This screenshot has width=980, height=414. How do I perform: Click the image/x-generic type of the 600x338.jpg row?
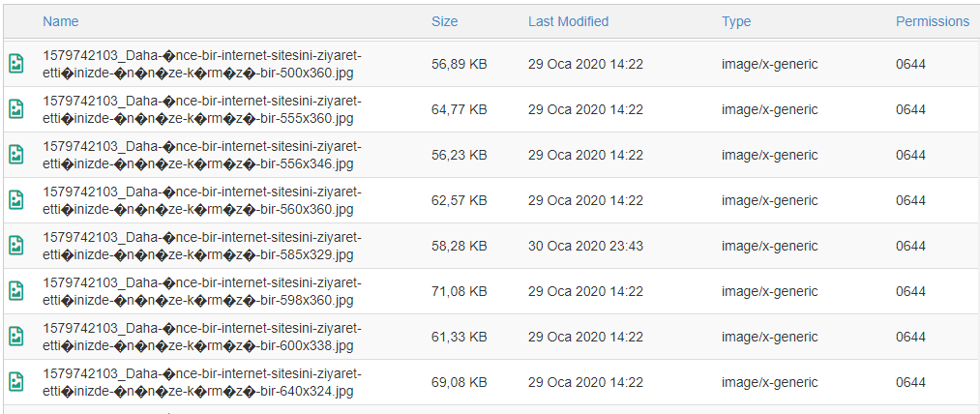pos(769,337)
